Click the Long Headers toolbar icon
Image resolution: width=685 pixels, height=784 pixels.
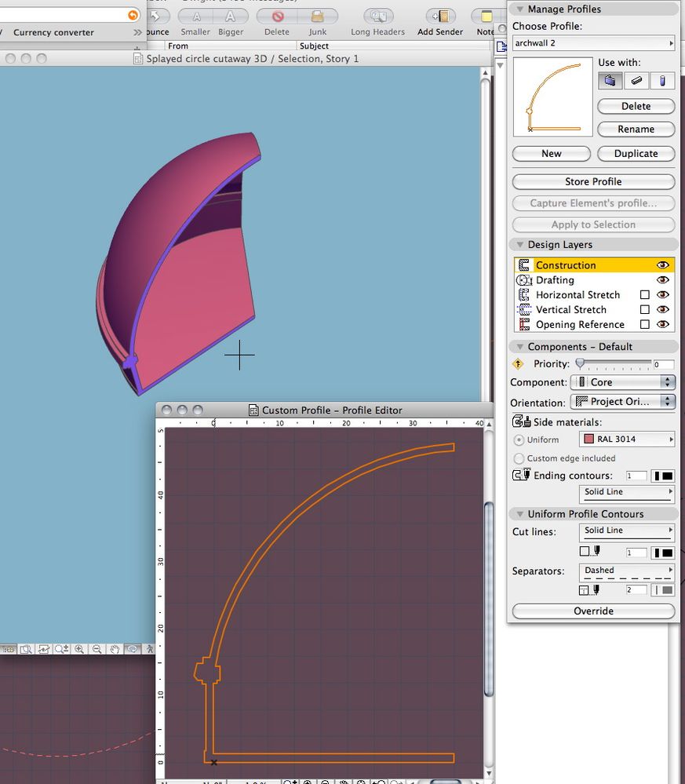(377, 16)
